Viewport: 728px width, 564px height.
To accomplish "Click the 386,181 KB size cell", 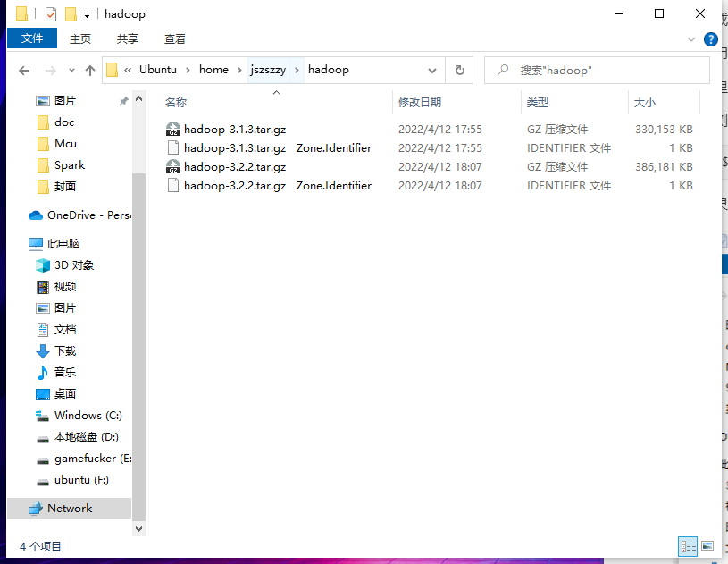I will [x=664, y=167].
